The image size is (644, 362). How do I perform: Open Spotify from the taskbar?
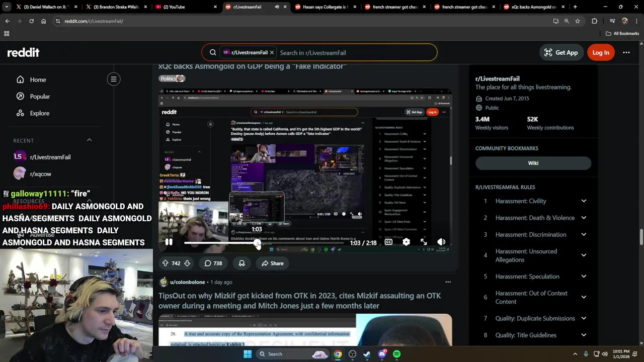click(397, 354)
